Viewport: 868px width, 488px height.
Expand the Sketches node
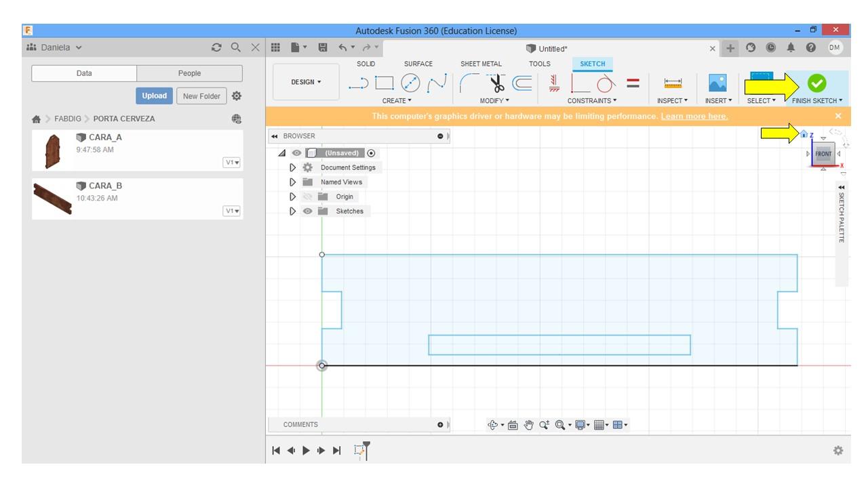(x=293, y=211)
